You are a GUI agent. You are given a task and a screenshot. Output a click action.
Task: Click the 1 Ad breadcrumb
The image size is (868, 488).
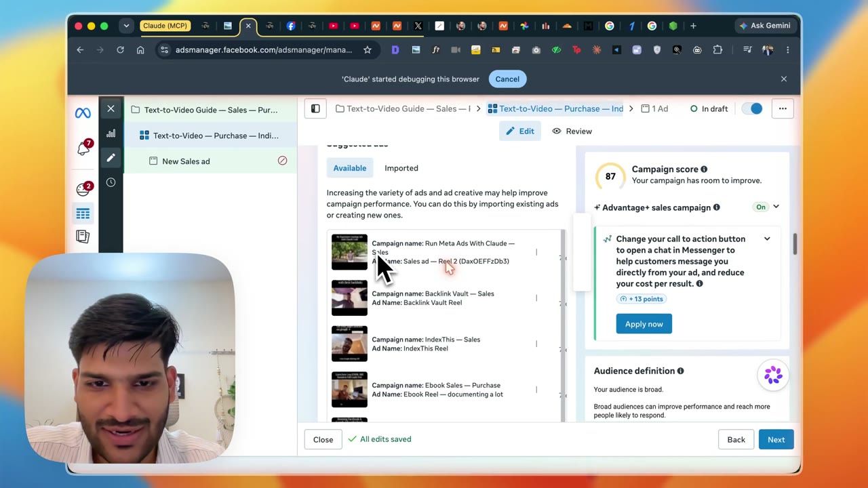pyautogui.click(x=654, y=108)
